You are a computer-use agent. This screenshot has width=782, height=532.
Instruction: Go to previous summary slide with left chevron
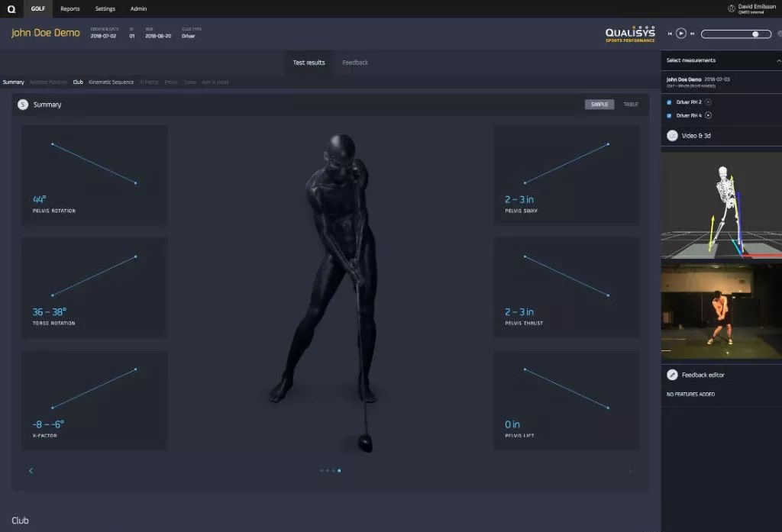[31, 471]
